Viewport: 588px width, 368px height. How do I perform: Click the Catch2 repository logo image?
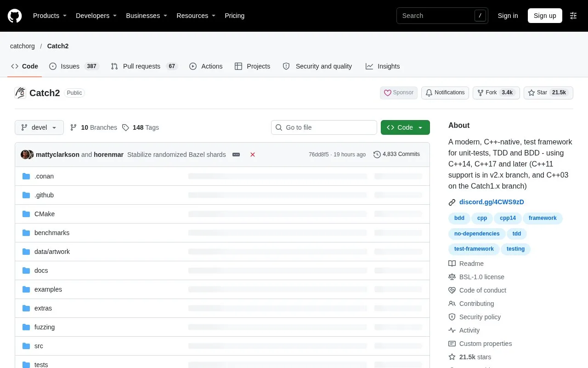(20, 93)
